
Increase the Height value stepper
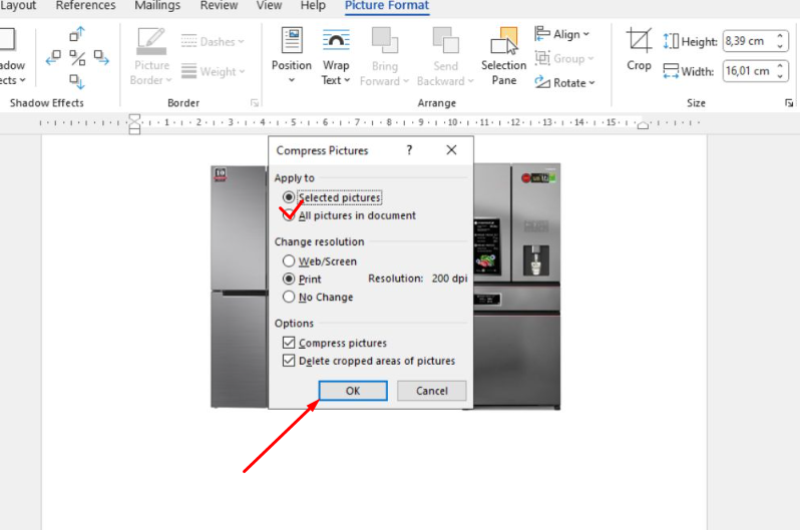click(780, 36)
